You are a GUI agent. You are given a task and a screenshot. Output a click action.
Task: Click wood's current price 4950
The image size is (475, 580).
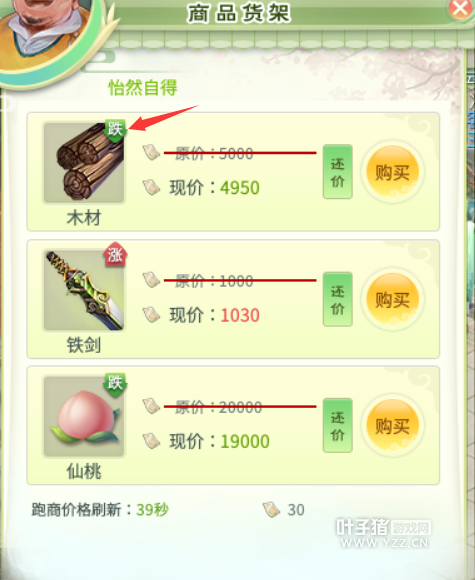[x=240, y=188]
